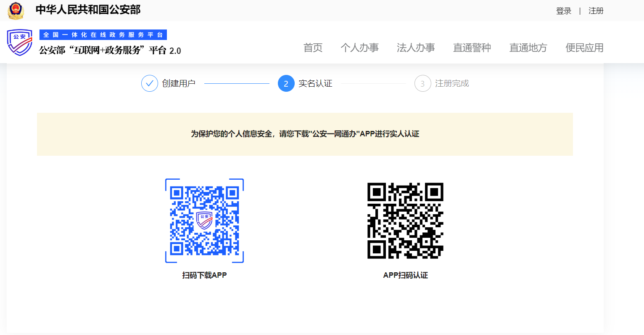Click the 公安 emblem inside the blue QR code
The image size is (644, 335).
point(204,221)
